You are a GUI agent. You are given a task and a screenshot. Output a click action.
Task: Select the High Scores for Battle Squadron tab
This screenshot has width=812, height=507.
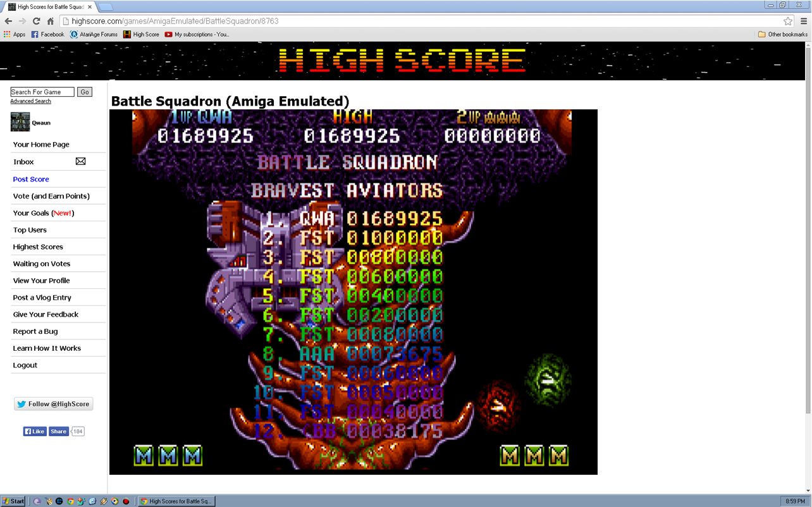pyautogui.click(x=49, y=6)
